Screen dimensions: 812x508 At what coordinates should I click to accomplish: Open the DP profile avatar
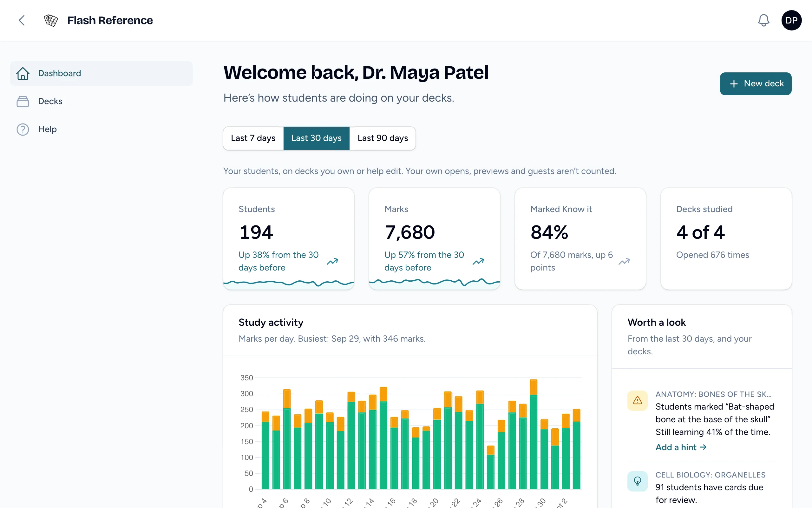pyautogui.click(x=791, y=20)
